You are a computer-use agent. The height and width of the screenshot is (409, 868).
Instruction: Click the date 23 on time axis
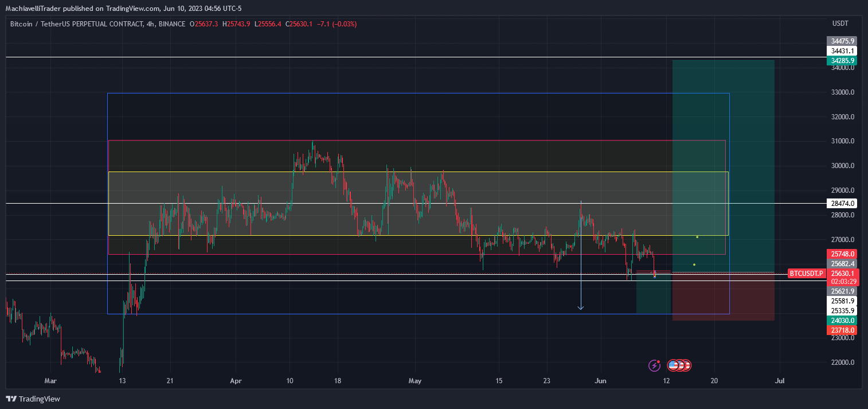546,380
